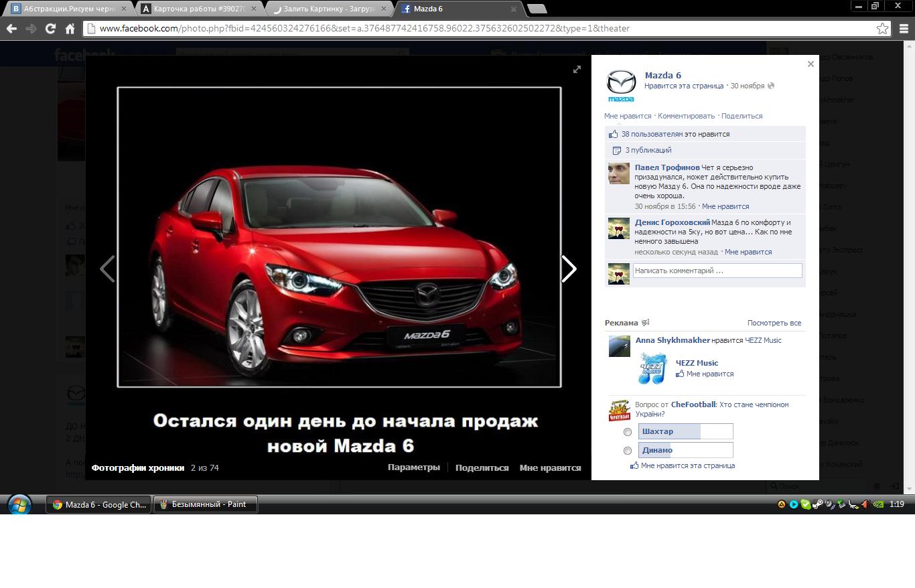Click the blue play-arrow tray icon
This screenshot has width=915, height=588.
(x=793, y=504)
